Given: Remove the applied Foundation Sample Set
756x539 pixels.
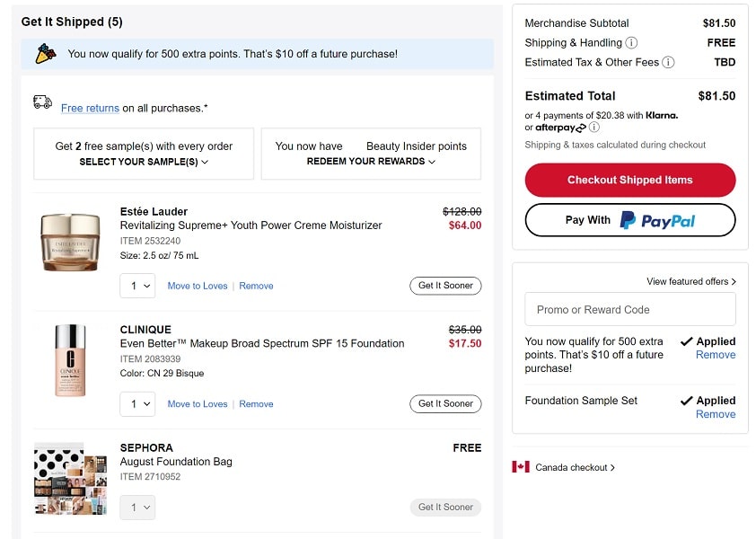Looking at the screenshot, I should 715,414.
